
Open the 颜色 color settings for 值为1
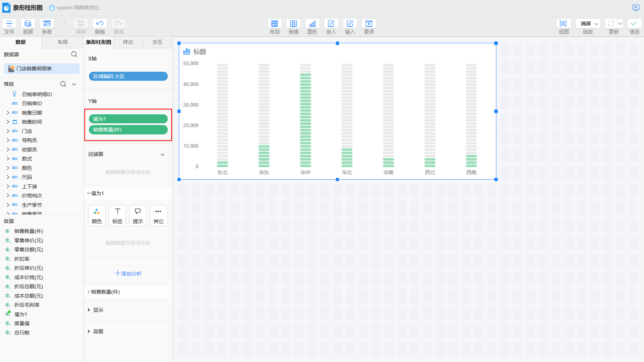click(x=97, y=216)
